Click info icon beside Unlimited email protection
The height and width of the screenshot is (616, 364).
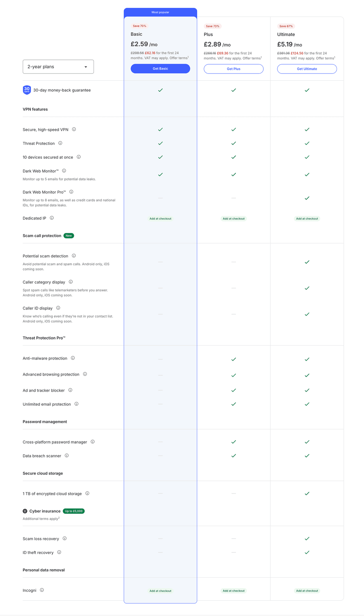point(77,404)
